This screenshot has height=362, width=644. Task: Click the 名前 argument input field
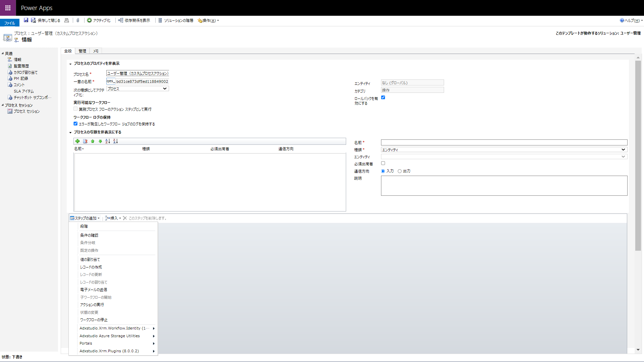(504, 142)
